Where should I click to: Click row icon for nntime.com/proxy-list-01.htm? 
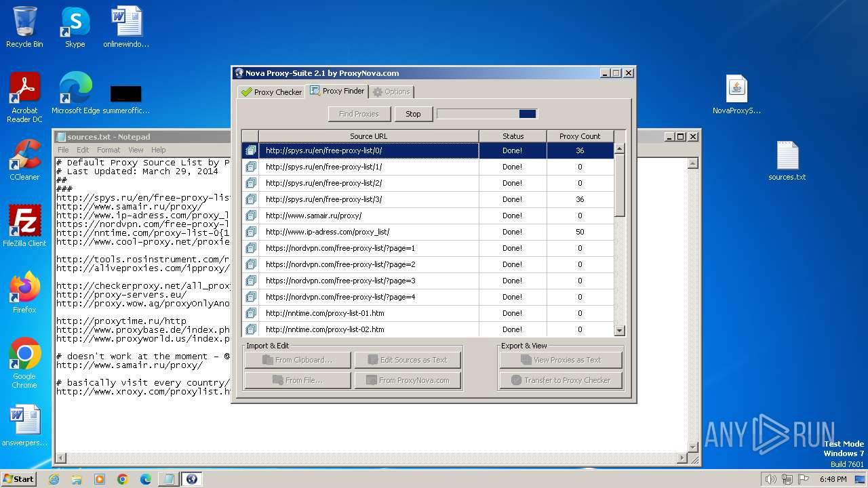(x=250, y=313)
